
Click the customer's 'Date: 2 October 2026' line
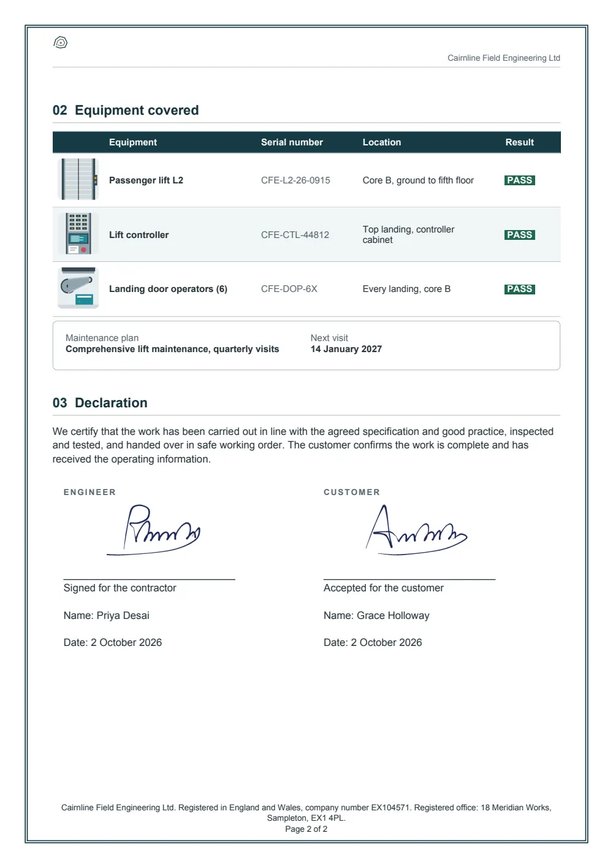[x=373, y=642]
